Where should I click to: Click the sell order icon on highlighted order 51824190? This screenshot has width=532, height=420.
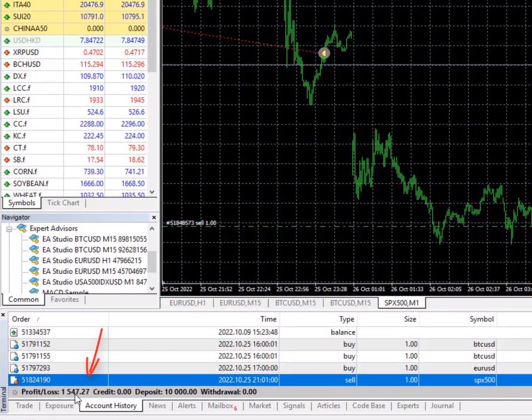14,380
